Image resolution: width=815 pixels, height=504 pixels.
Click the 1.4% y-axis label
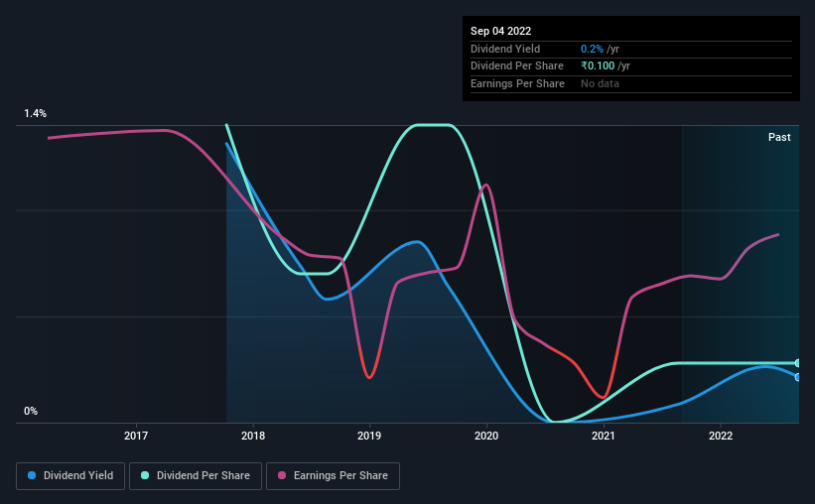click(x=36, y=113)
